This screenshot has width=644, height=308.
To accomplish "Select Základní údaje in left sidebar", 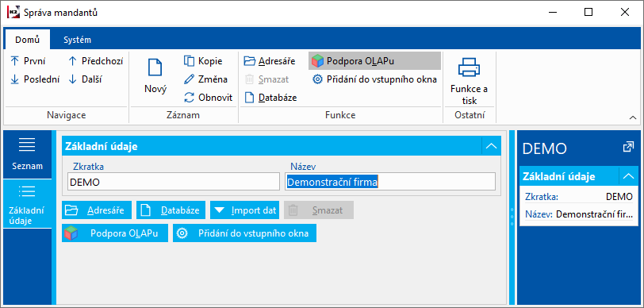I will 27,204.
